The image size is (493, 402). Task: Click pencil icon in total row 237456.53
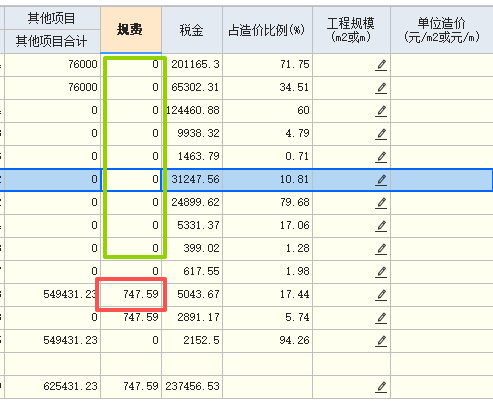point(381,387)
